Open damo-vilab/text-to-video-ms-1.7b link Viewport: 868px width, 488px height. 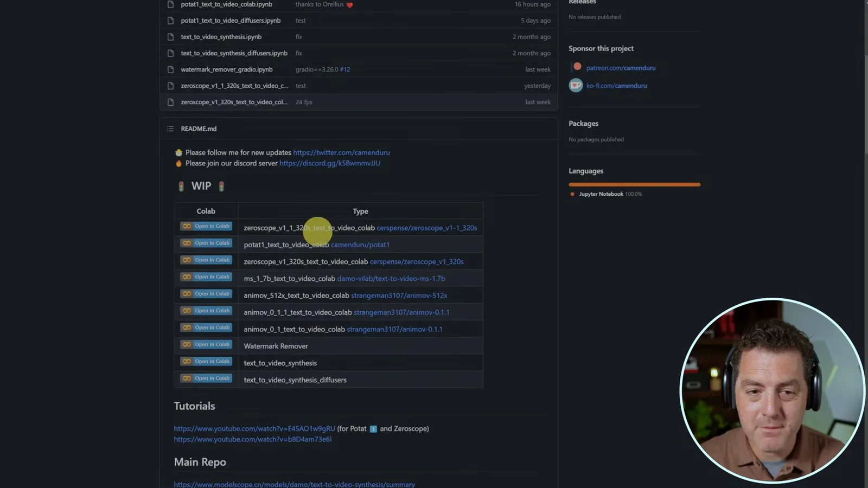[x=391, y=278]
